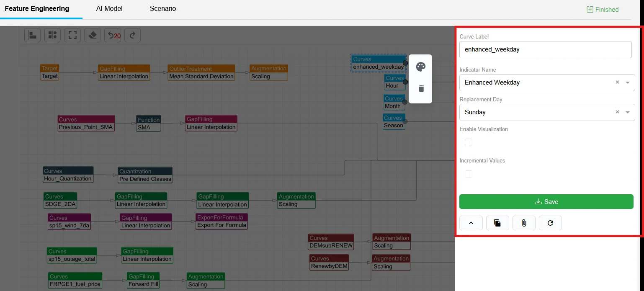Clear the Indicator Name selection with its X
Screen dimensions: 644x291
(617, 82)
